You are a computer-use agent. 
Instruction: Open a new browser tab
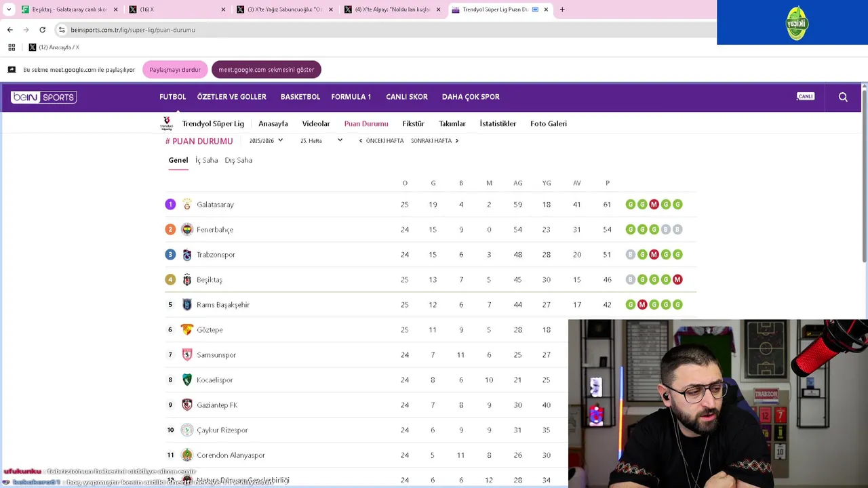point(562,9)
